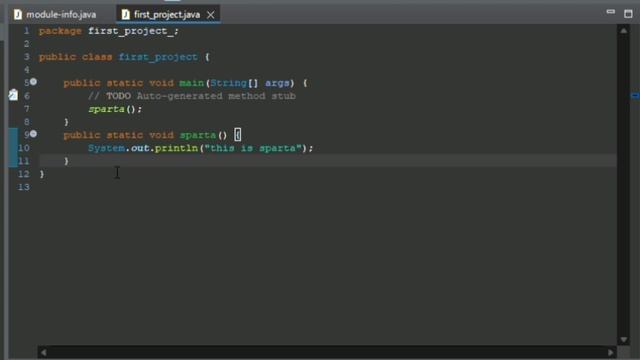Click the 'static' keyword on line 5
This screenshot has width=640, height=360.
[125, 83]
